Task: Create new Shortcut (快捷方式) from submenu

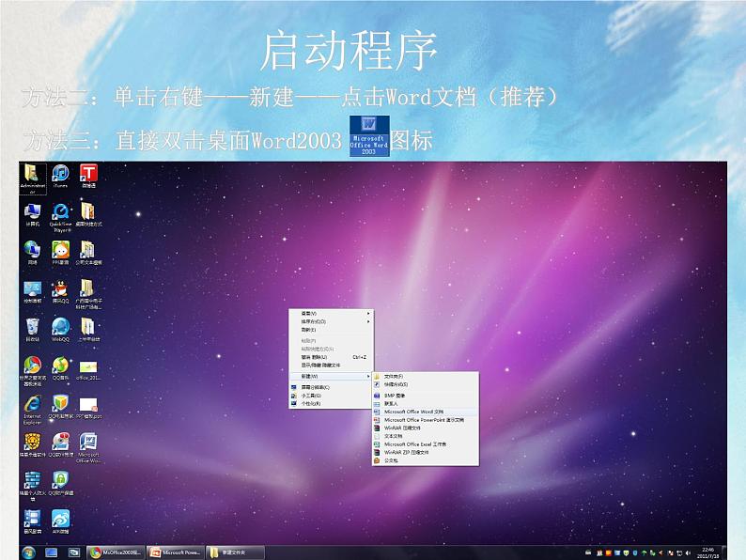Action: click(426, 384)
